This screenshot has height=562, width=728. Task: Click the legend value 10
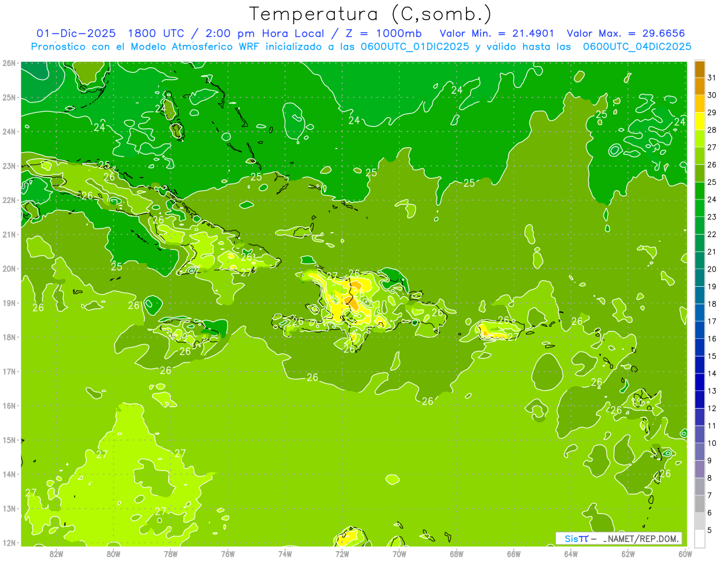click(712, 443)
